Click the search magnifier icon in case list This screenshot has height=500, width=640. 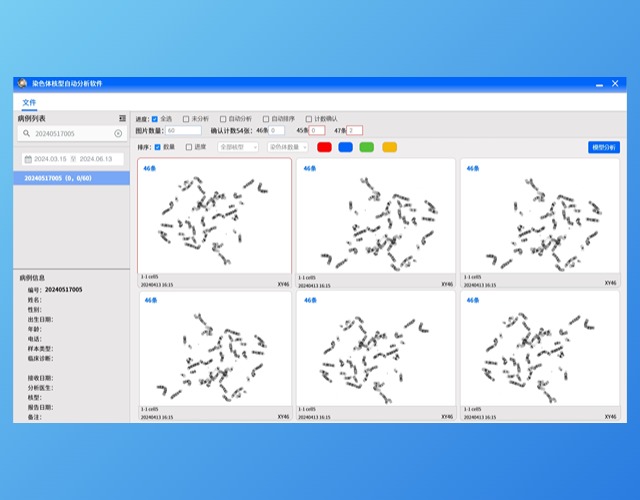[26, 133]
